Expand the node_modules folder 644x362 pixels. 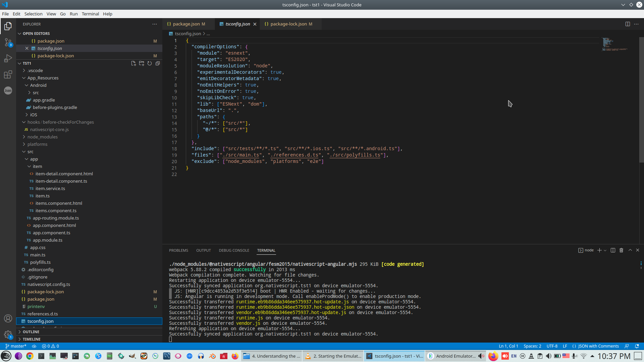tap(42, 137)
